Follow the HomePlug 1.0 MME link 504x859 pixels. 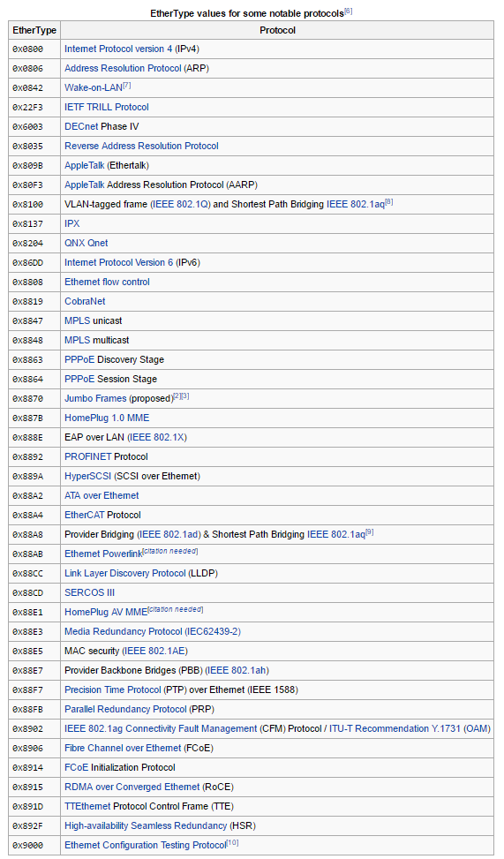(x=107, y=418)
